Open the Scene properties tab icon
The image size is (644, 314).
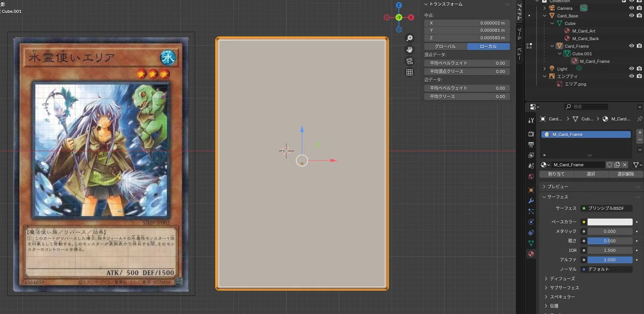tap(531, 166)
